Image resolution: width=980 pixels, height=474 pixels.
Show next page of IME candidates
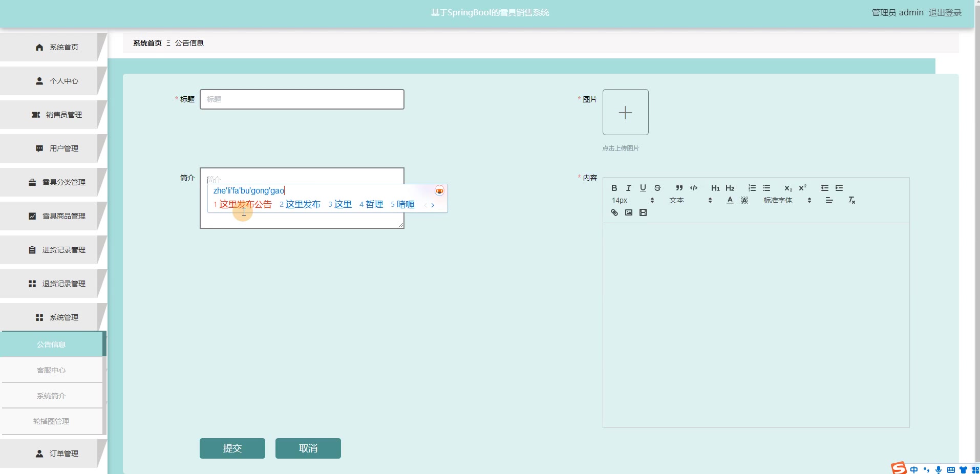[x=433, y=205]
